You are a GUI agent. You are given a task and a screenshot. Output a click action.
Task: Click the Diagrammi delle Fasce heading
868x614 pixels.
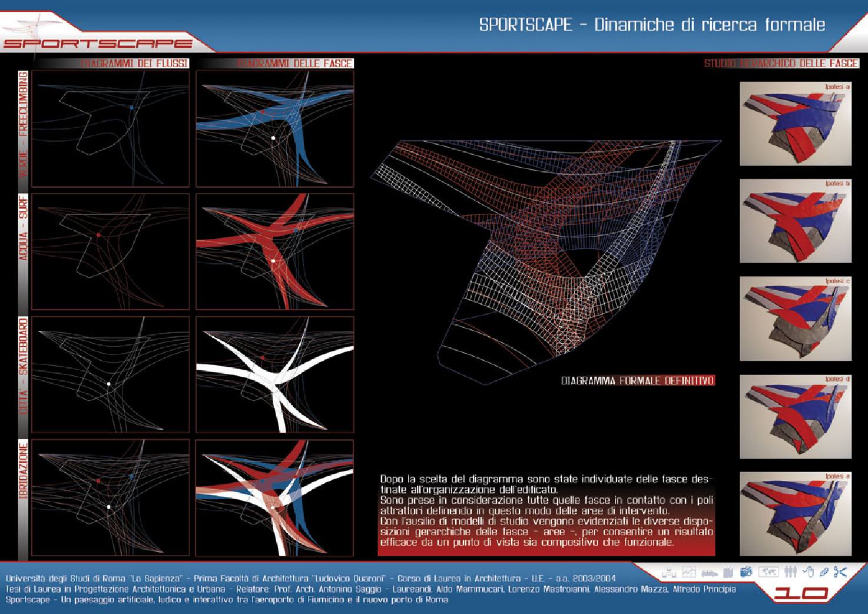point(294,63)
